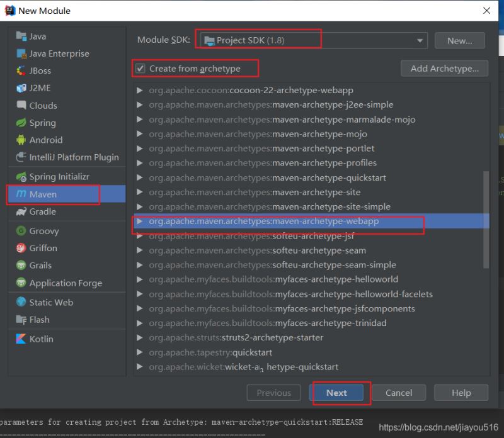Close the New Module dialog
The width and height of the screenshot is (504, 438).
[x=486, y=11]
